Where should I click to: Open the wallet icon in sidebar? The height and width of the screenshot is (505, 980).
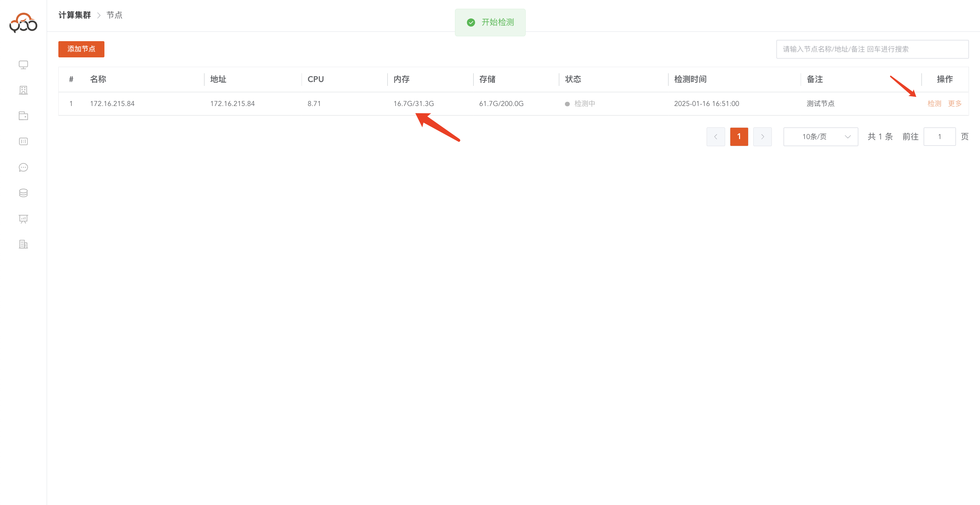[x=23, y=116]
